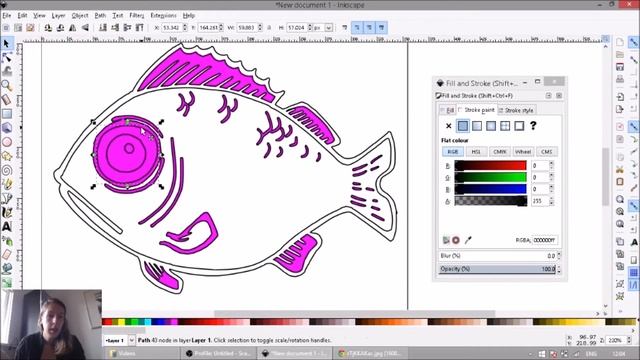Image resolution: width=640 pixels, height=360 pixels.
Task: Choose the HSL colour mode button
Action: 476,152
